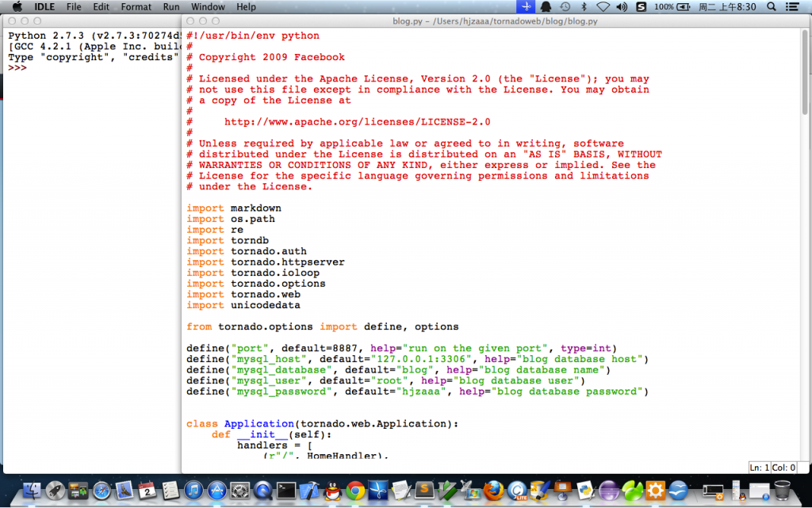
Task: Open Time Machine menu bar icon
Action: (x=565, y=6)
